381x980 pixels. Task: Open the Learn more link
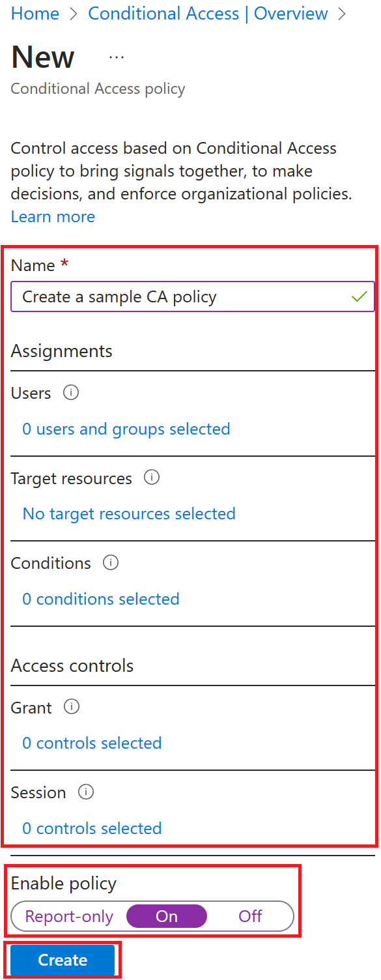tap(52, 216)
